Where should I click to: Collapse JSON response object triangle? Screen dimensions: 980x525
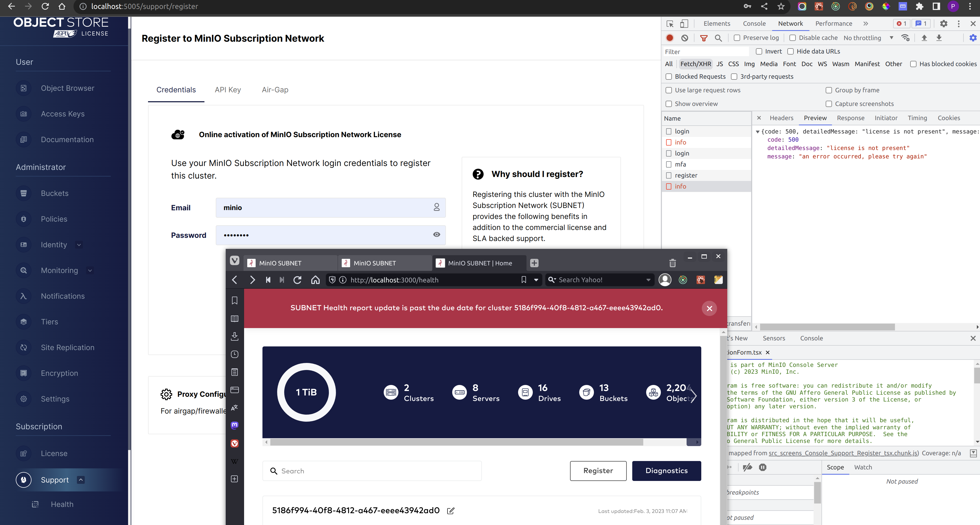coord(757,132)
